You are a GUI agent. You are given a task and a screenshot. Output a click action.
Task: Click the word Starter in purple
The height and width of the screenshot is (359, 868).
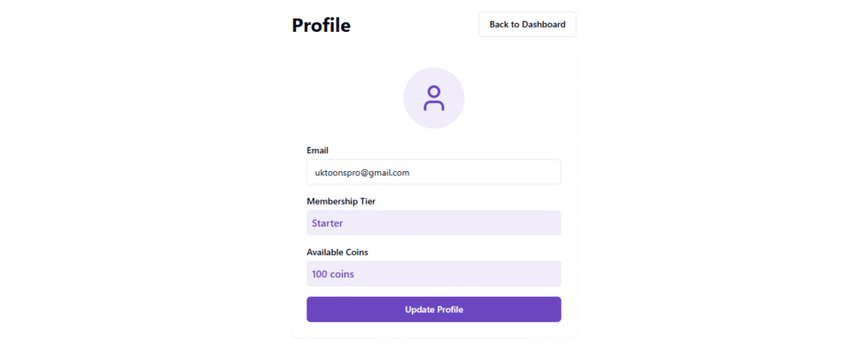point(327,223)
